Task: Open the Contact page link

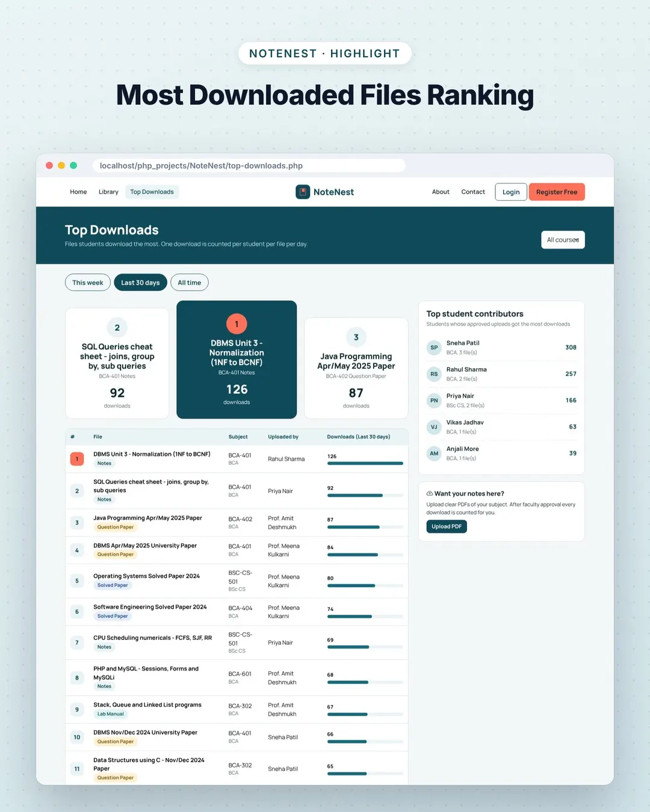Action: coord(473,192)
